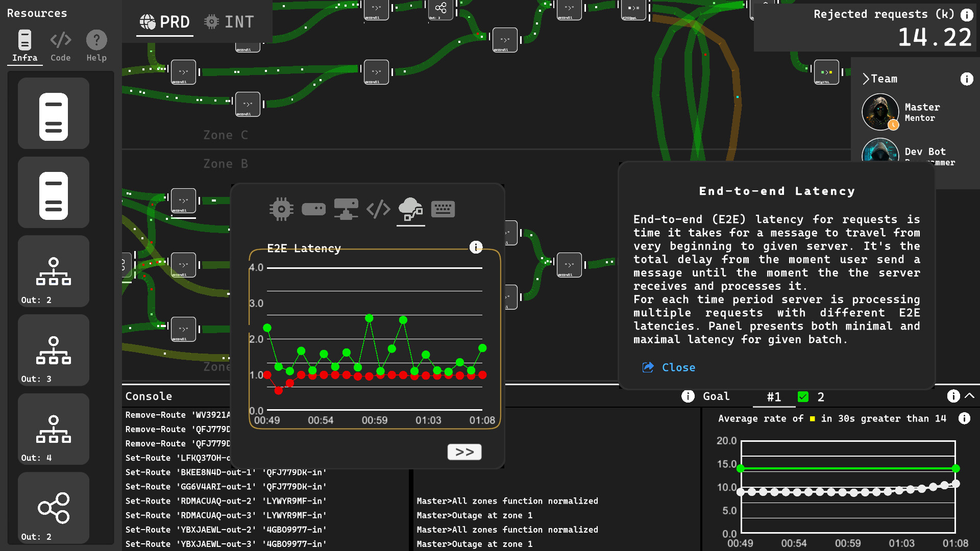
Task: Toggle the green checkmark next to Goal 2
Action: [x=804, y=397]
